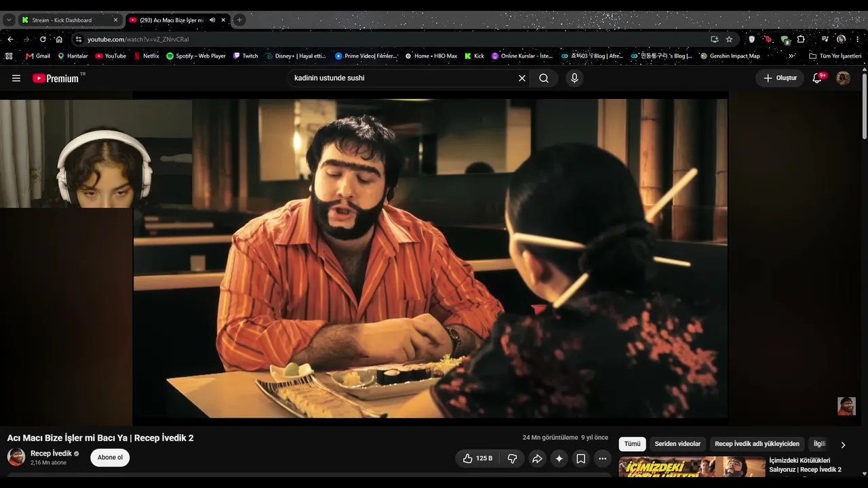Open Genshin Impact Map bookmark
This screenshot has width=868, height=488.
730,56
